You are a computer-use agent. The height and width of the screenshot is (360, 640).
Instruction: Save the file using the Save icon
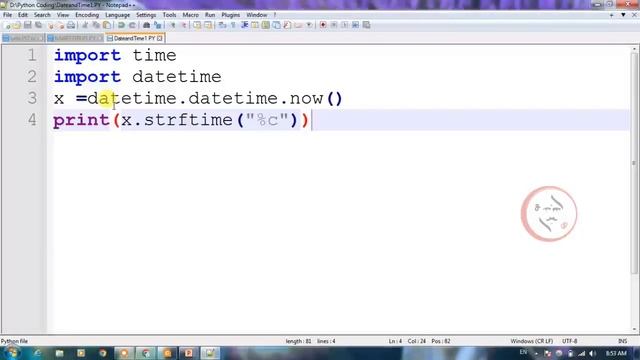pos(28,25)
